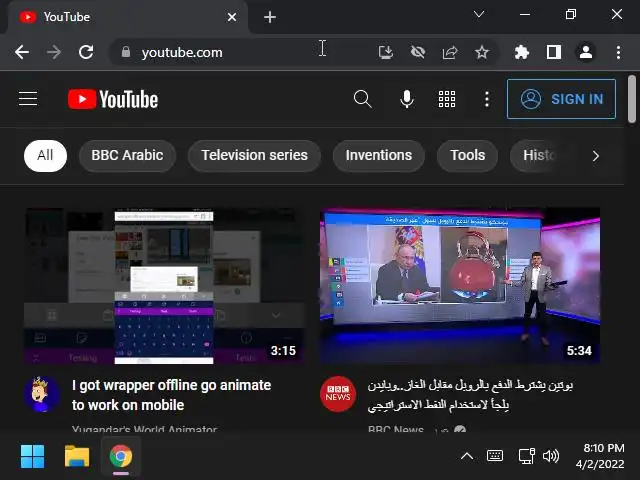Screen dimensions: 640x480
Task: Click the YouTube logo
Action: click(113, 99)
